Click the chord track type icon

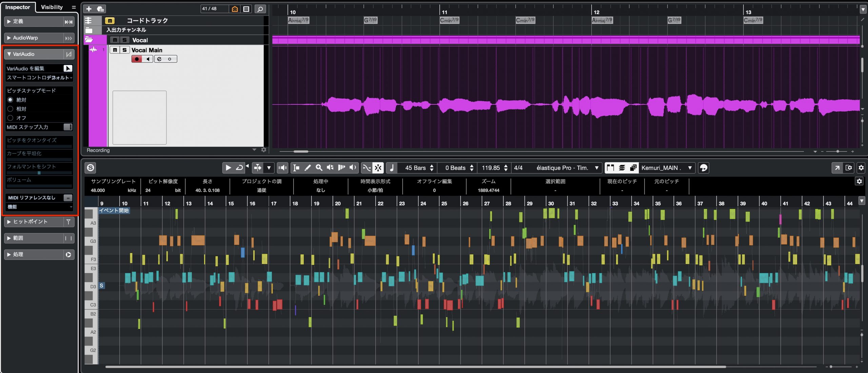88,20
